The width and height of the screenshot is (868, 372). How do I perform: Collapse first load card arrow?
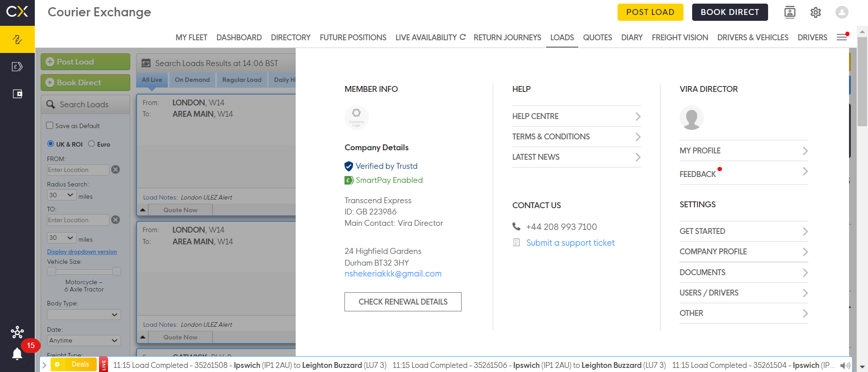pos(143,210)
